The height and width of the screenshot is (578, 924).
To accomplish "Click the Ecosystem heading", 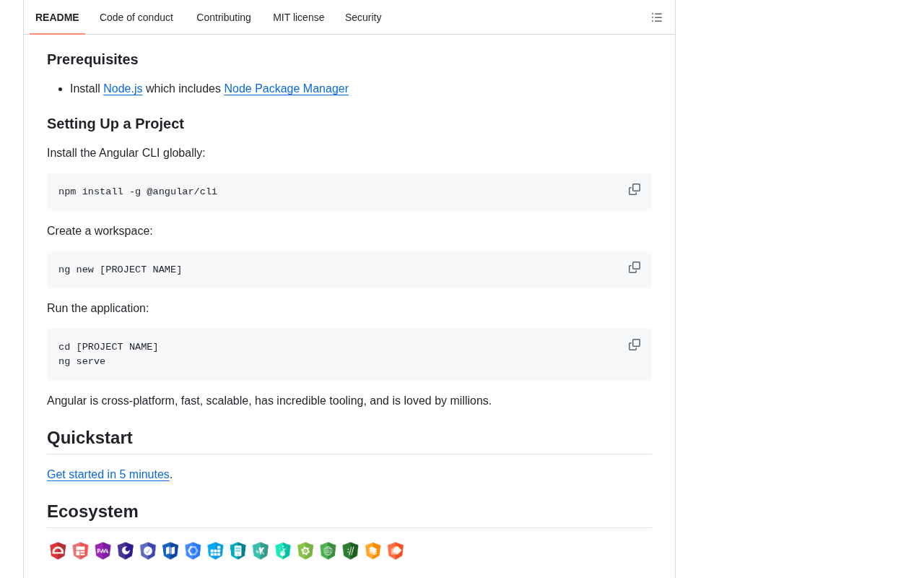I will pos(92,512).
